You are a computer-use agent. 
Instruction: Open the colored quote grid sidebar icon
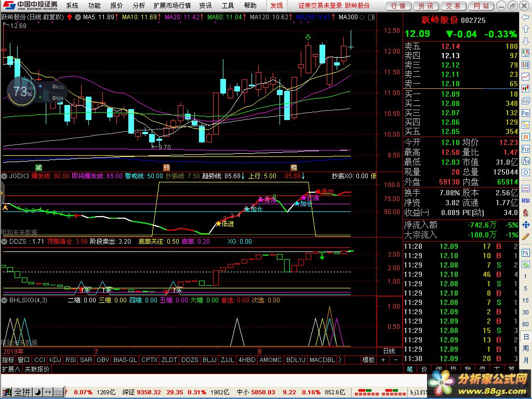click(x=525, y=64)
